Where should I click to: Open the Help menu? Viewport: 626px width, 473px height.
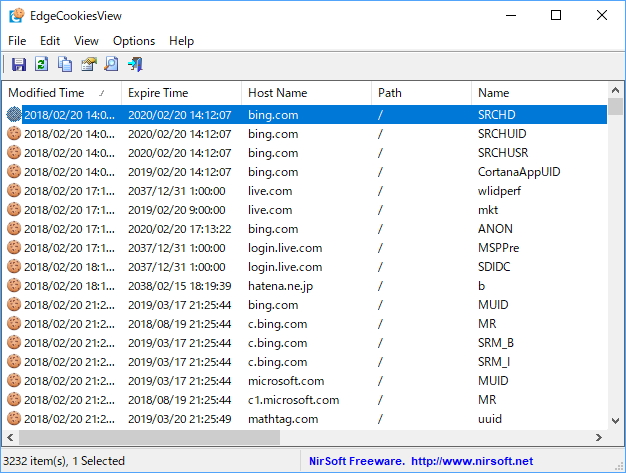point(181,41)
